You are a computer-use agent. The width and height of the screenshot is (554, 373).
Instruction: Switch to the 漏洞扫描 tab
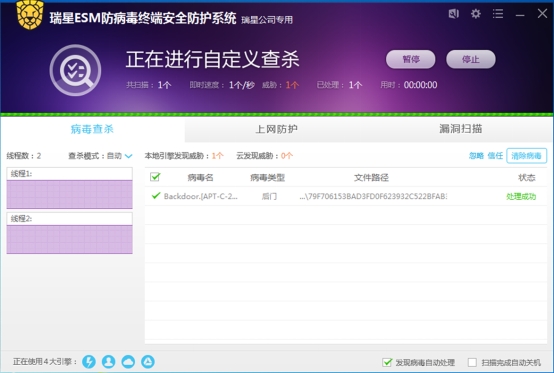point(461,129)
